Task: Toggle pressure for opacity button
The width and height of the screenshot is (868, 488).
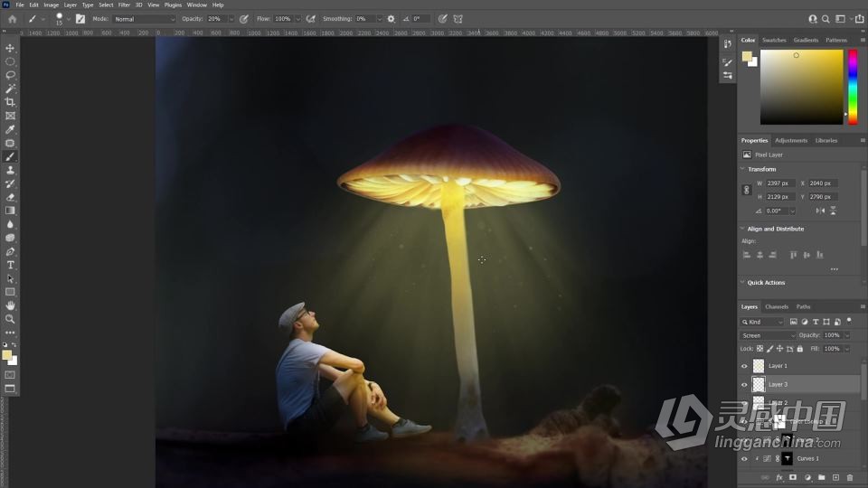Action: tap(243, 19)
